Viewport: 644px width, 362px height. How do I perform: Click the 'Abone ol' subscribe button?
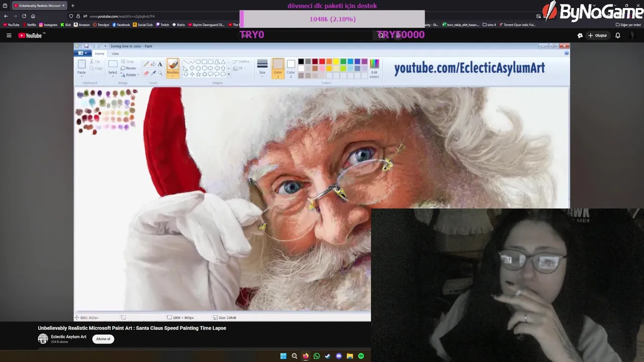(x=103, y=339)
